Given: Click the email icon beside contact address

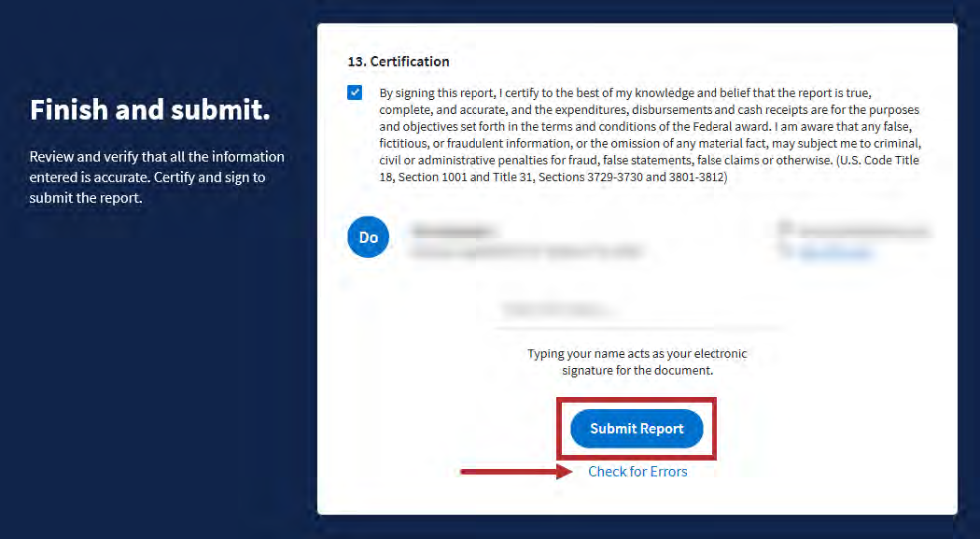Looking at the screenshot, I should [787, 229].
